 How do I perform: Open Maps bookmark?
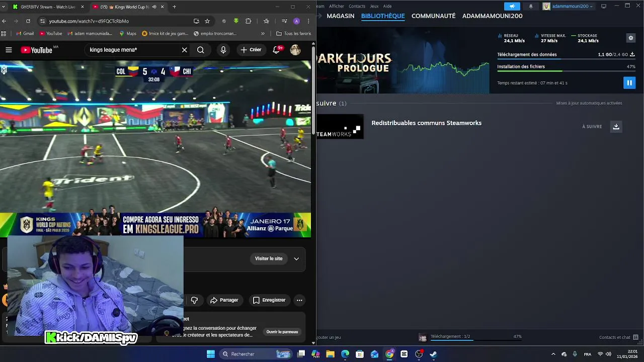tap(128, 34)
